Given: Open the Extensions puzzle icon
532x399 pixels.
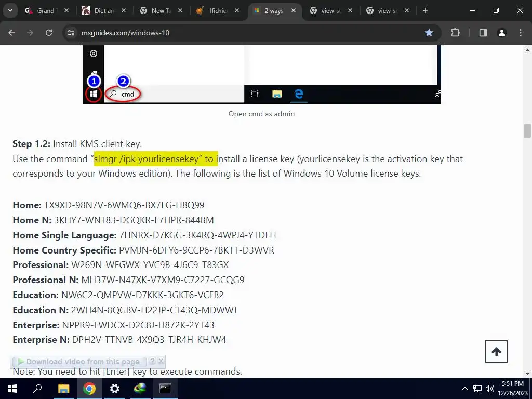Looking at the screenshot, I should click(x=455, y=33).
